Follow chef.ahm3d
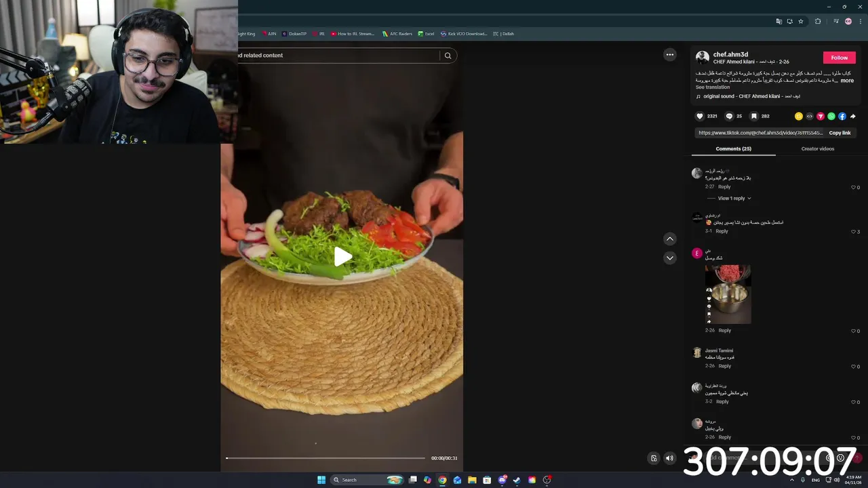The width and height of the screenshot is (868, 488). tap(840, 58)
